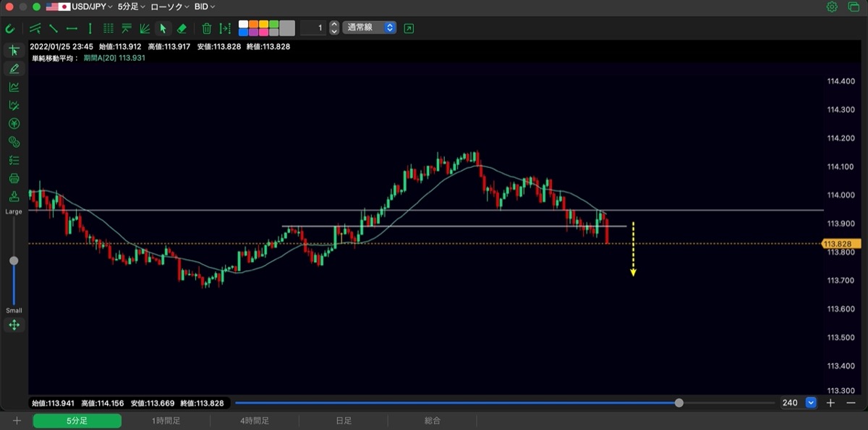Click the save download icon in sidebar
Image resolution: width=868 pixels, height=430 pixels.
point(14,196)
